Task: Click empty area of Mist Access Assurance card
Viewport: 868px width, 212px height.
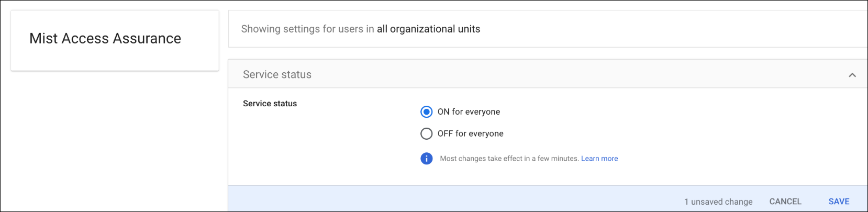Action: [115, 60]
